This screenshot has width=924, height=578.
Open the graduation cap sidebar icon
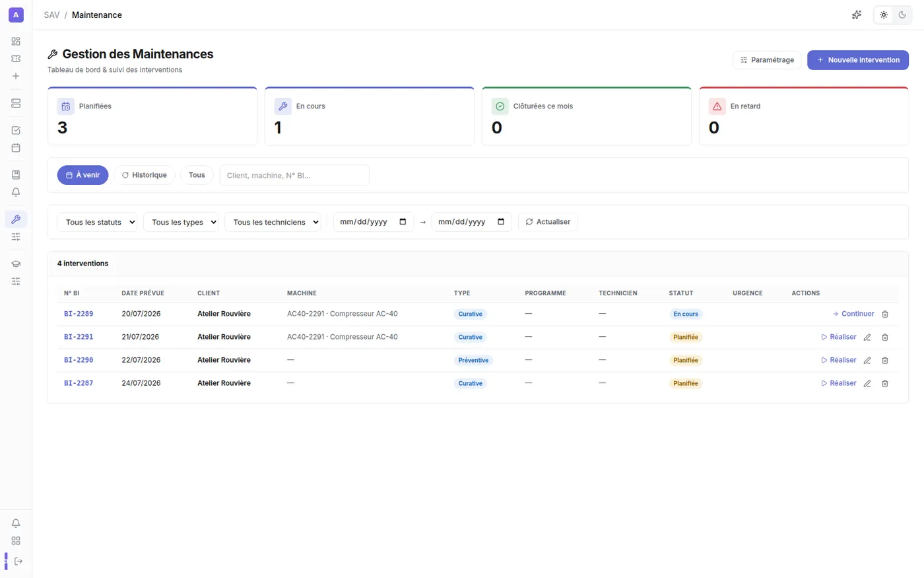(x=16, y=264)
